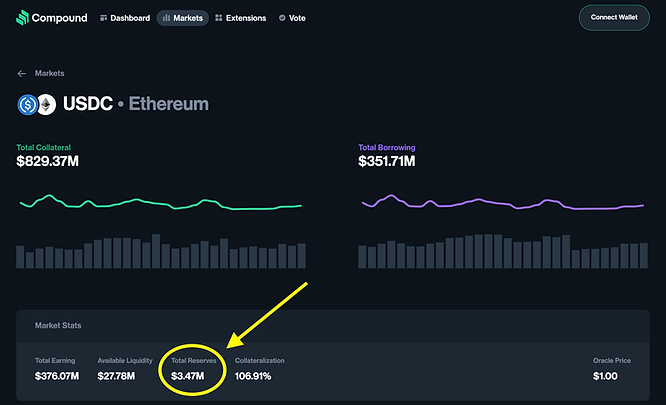Follow the Markets breadcrumb link

[x=49, y=73]
